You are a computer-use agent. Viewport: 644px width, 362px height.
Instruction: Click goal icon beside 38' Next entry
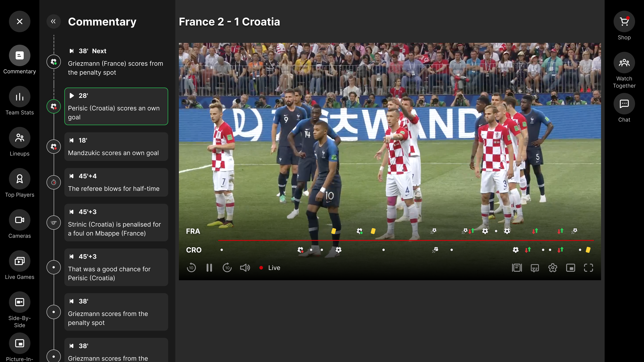coord(54,62)
